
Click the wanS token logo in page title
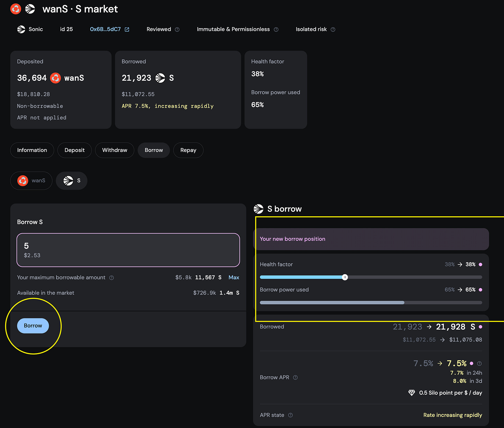[x=16, y=9]
